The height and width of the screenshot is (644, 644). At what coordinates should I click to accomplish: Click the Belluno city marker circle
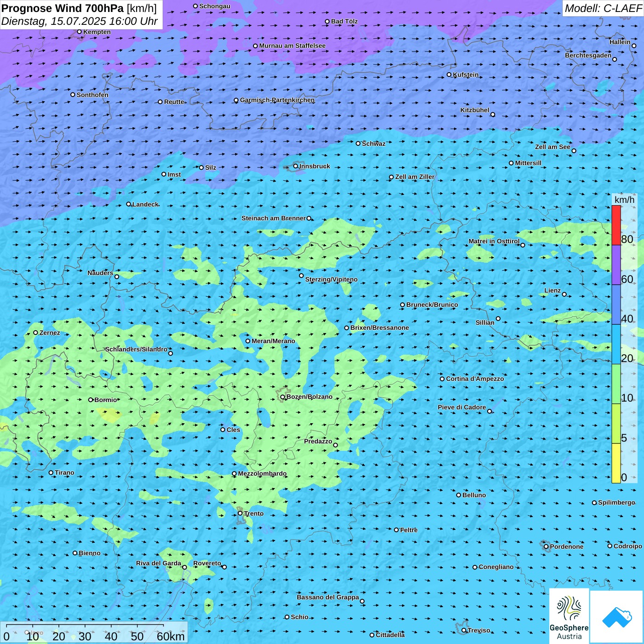459,495
